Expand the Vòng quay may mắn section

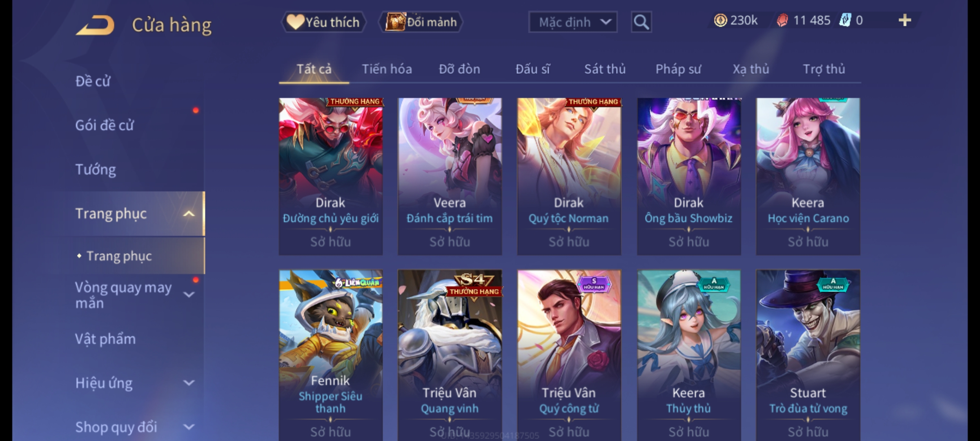point(189,294)
